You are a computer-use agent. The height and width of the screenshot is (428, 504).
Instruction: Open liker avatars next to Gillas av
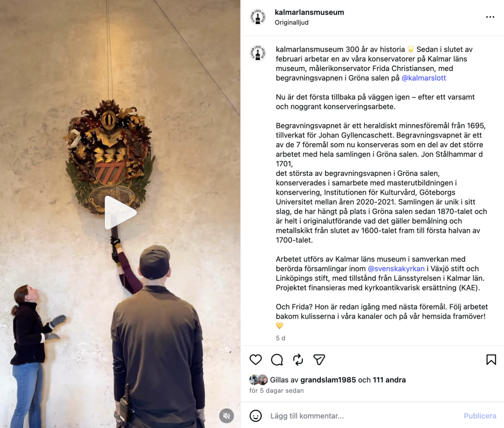(258, 380)
